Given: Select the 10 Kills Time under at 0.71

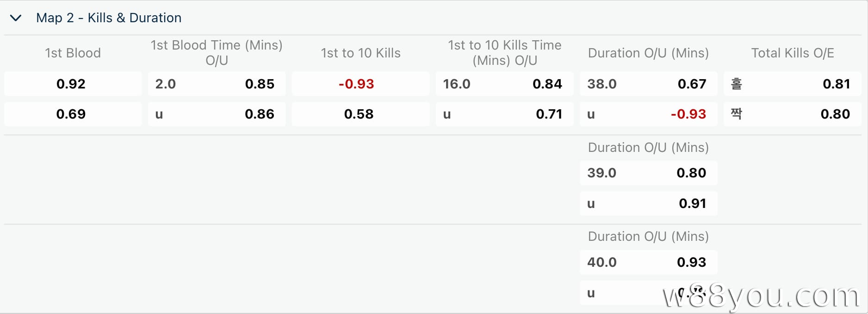Looking at the screenshot, I should [504, 114].
